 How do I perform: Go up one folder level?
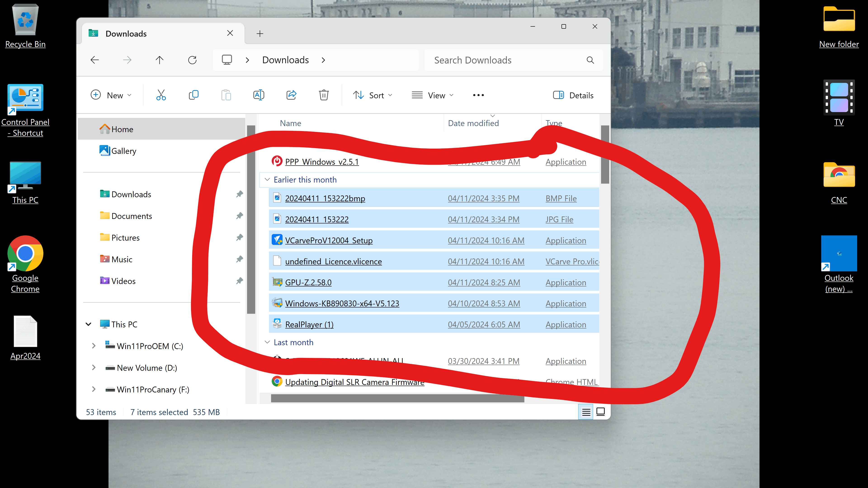point(159,60)
